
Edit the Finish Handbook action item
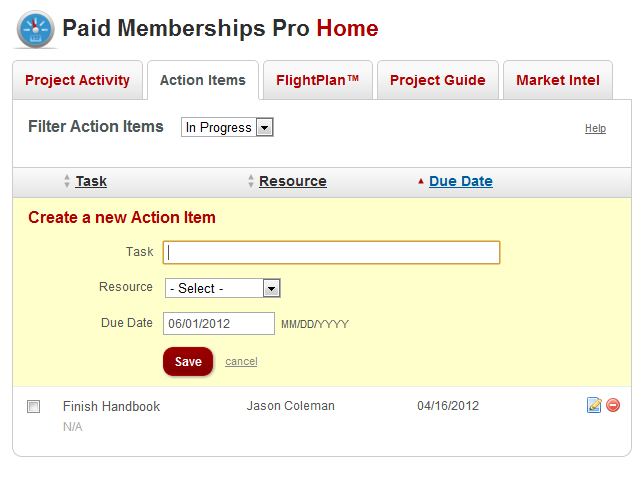point(594,405)
